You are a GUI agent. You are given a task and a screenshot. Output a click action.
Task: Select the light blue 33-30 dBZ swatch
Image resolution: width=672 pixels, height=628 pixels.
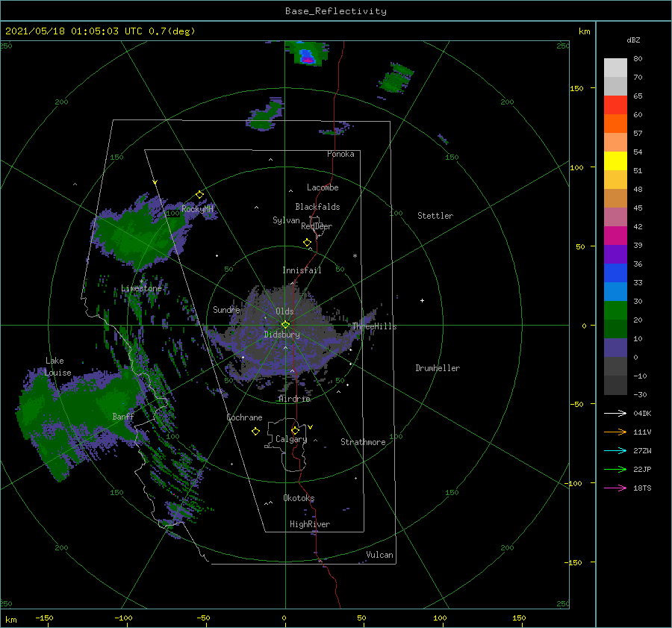click(x=615, y=292)
